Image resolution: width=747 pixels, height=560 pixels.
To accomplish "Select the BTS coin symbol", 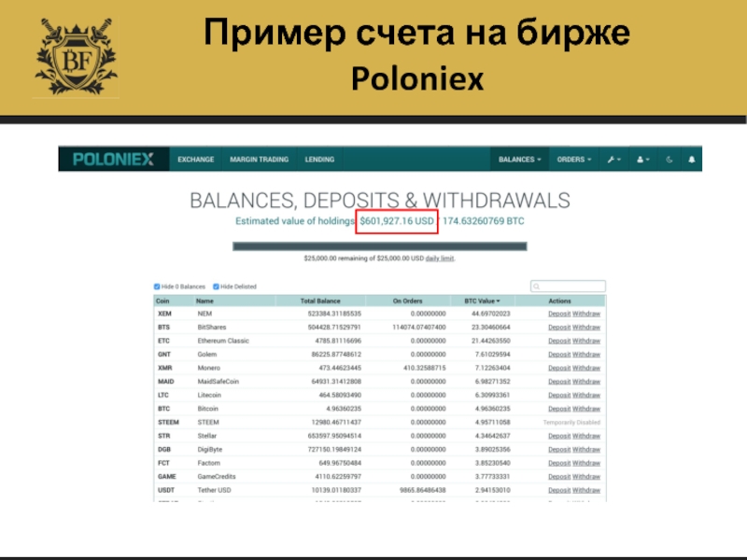I will click(164, 328).
